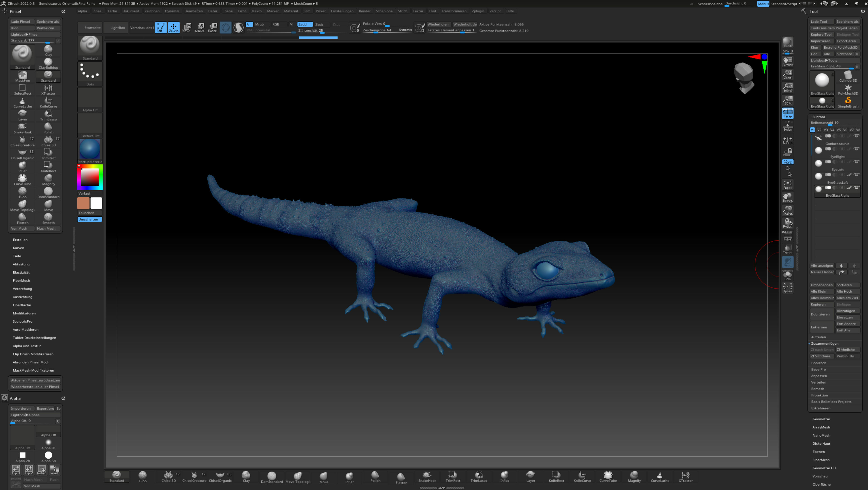Enable Zsub sculpt mode
Image resolution: width=868 pixels, height=490 pixels.
pos(319,24)
